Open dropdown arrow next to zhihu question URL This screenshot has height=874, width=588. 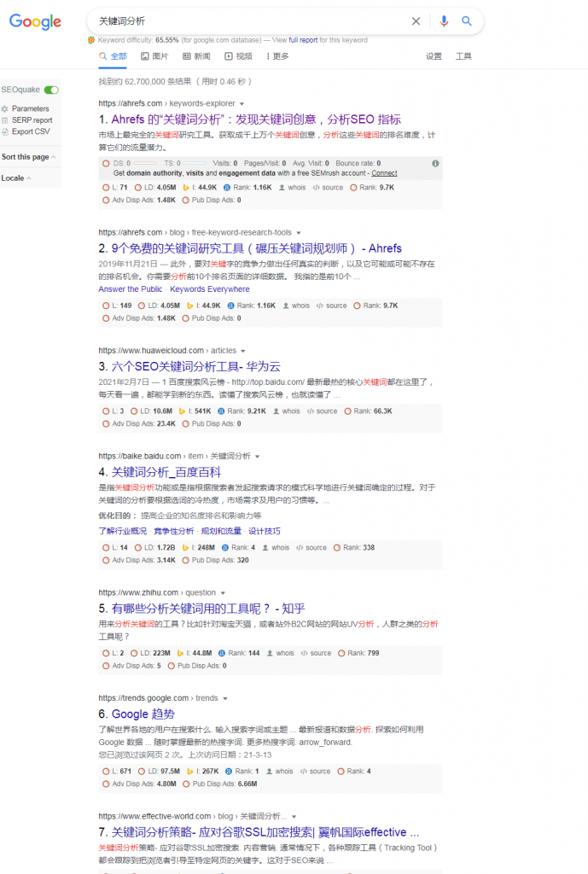[x=223, y=593]
